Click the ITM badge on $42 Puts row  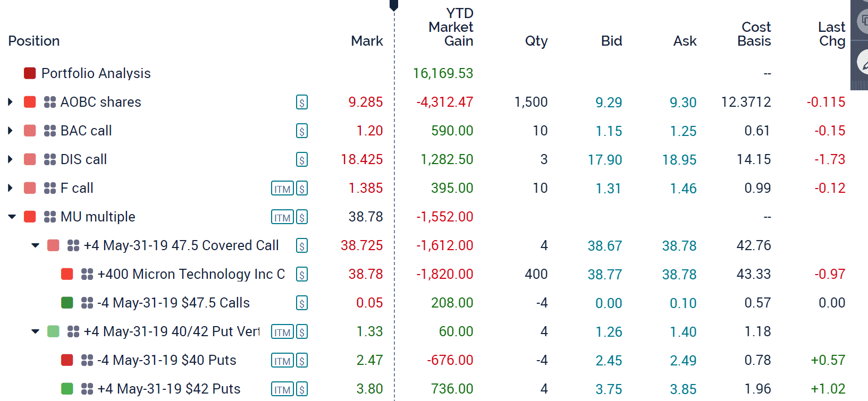[282, 389]
